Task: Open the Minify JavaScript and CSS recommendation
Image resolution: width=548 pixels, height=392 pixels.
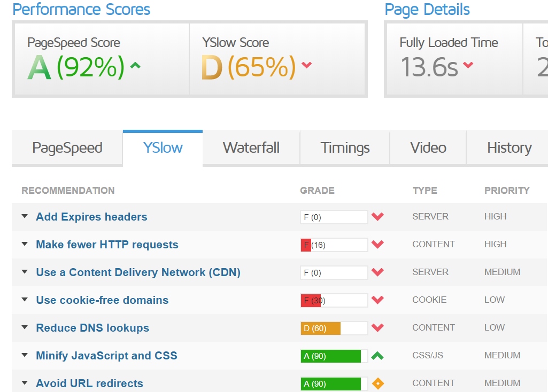Action: pos(106,356)
